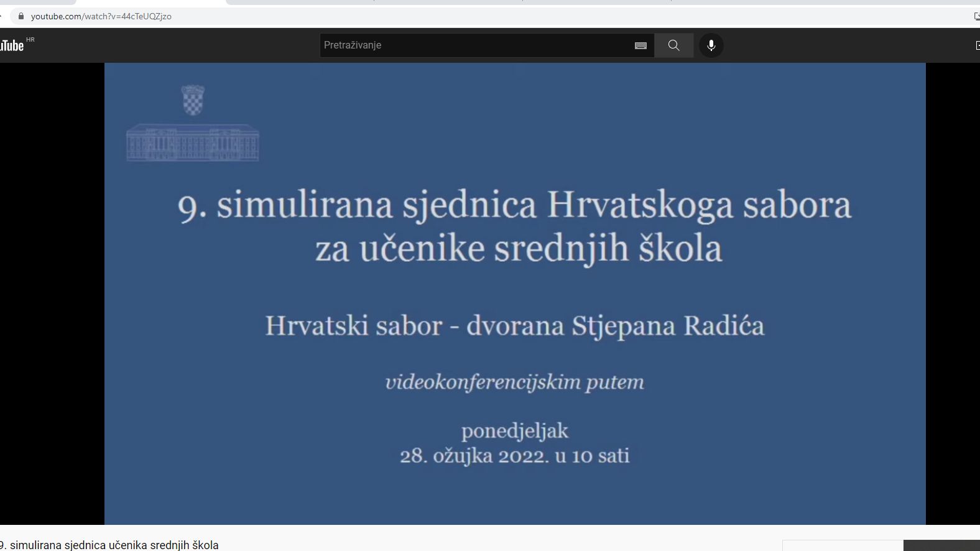This screenshot has height=551, width=980.
Task: Click the date '28. ožujka 2022.' in video
Action: (x=474, y=456)
